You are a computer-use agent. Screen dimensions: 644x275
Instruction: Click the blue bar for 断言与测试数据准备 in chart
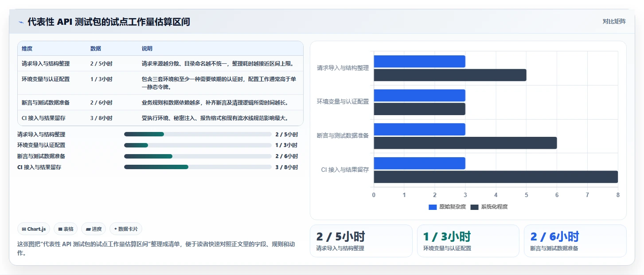[419, 129]
